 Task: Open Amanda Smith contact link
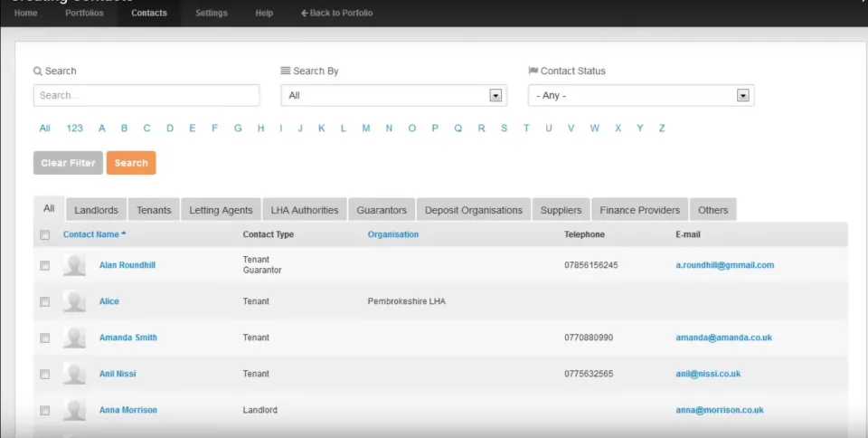128,338
